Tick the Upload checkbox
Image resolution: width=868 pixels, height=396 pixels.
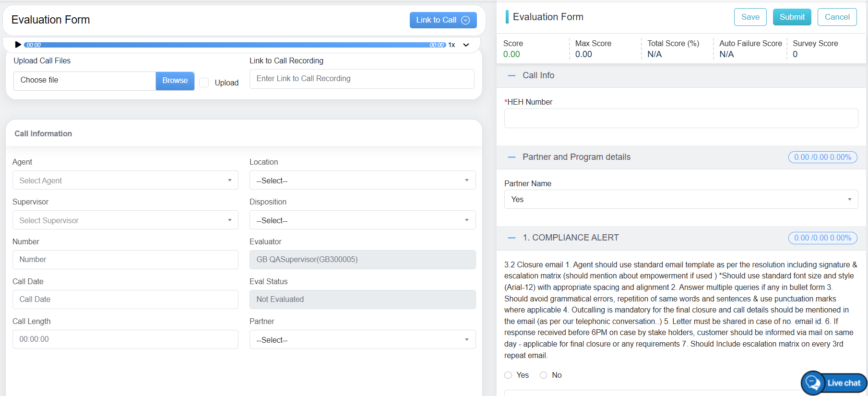204,83
